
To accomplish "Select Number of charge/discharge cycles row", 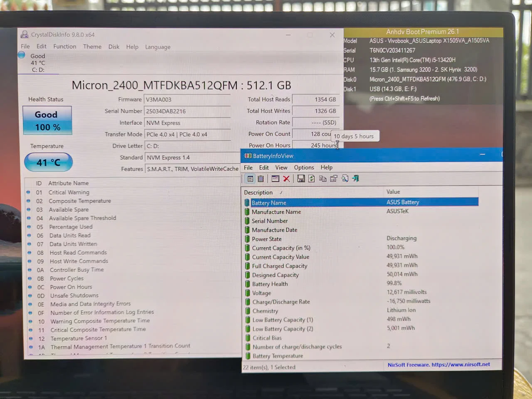I will click(x=361, y=347).
